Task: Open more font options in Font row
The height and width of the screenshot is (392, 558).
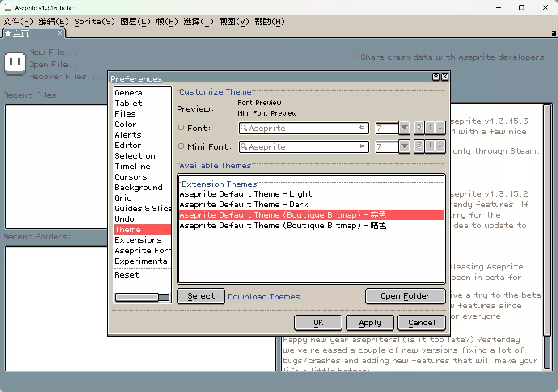Action: pos(441,128)
